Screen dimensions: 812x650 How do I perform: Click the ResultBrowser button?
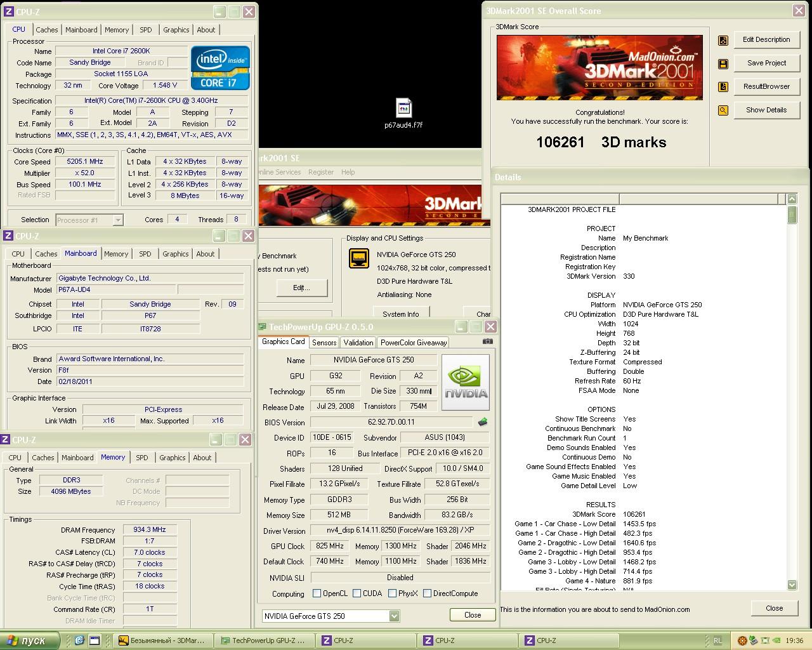tap(766, 86)
